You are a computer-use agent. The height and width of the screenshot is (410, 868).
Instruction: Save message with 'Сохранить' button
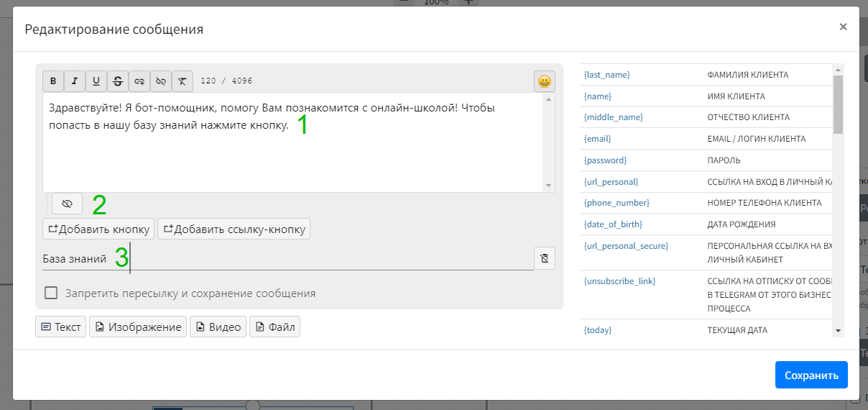[x=811, y=375]
